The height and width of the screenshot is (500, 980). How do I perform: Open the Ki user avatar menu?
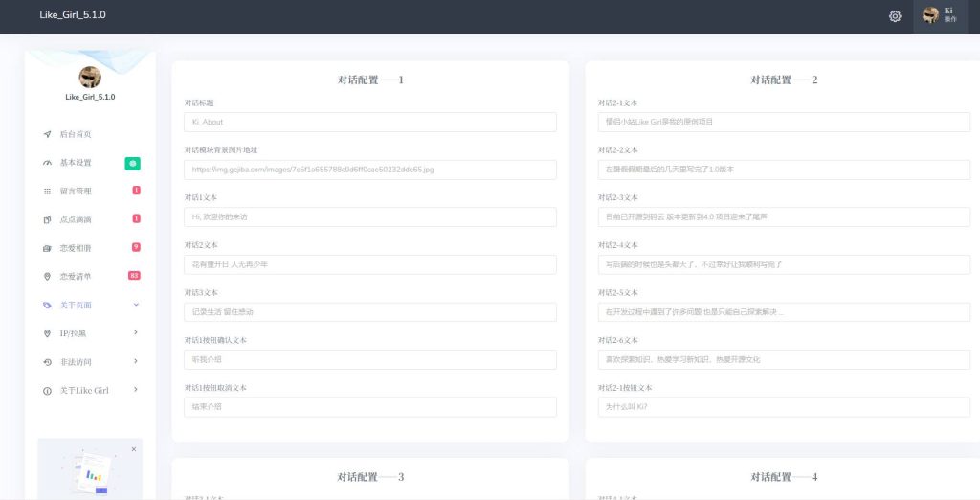[941, 15]
